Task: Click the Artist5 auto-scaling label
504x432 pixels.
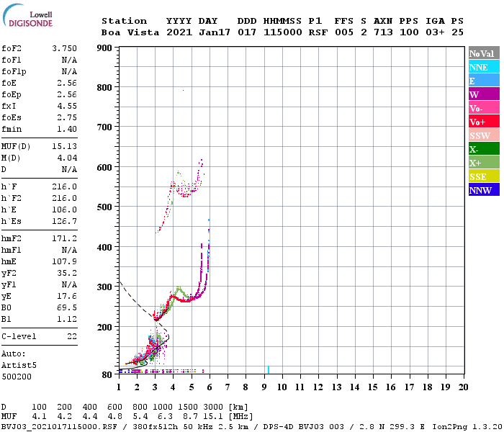Action: click(19, 366)
